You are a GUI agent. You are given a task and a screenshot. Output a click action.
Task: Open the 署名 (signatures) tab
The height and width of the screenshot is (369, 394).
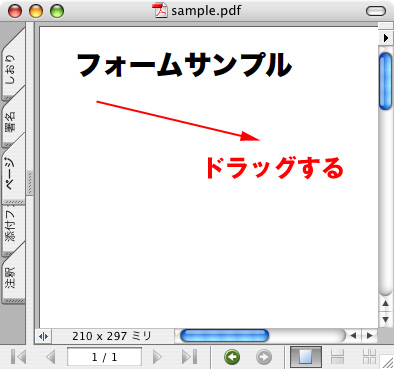pyautogui.click(x=11, y=122)
